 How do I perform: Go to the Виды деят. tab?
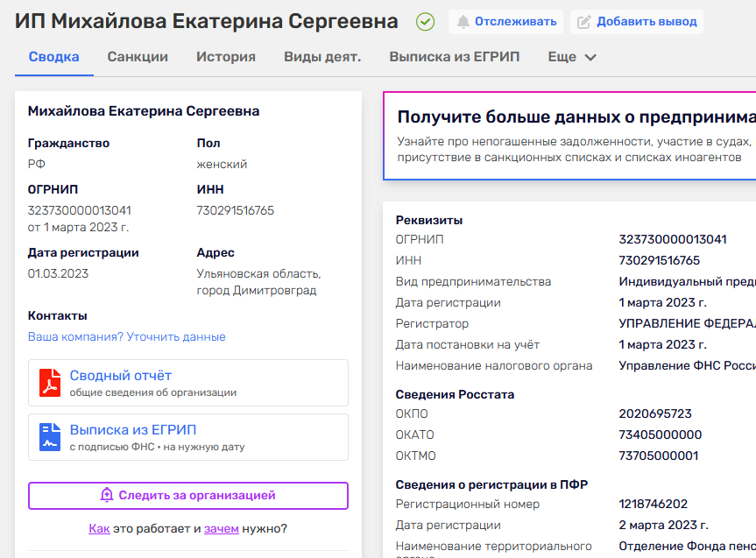tap(322, 57)
